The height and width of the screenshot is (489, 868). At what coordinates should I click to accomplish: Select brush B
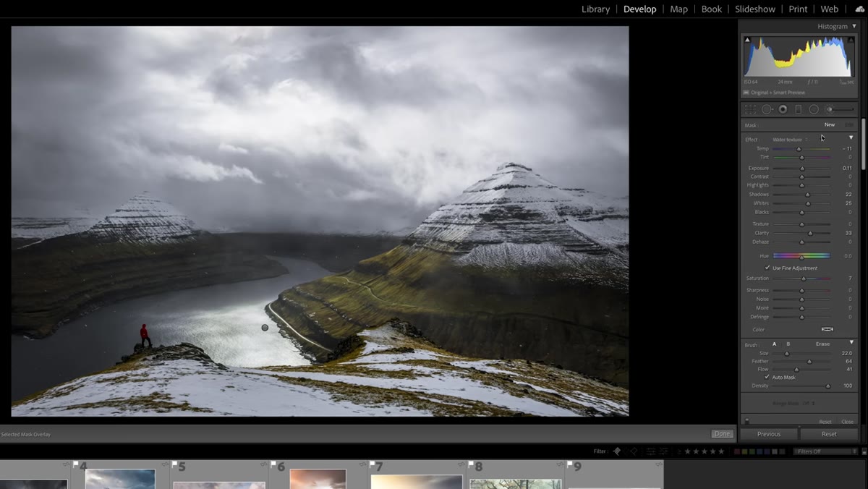click(788, 344)
